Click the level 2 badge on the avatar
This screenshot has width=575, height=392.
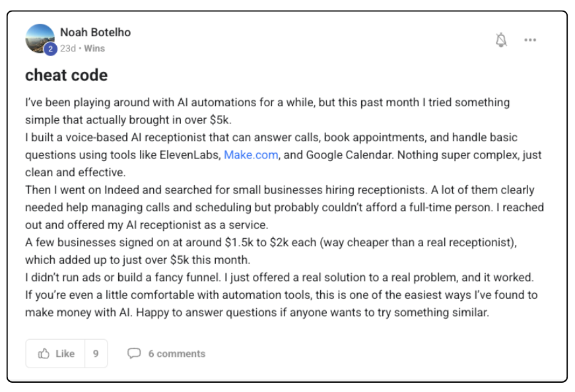50,48
